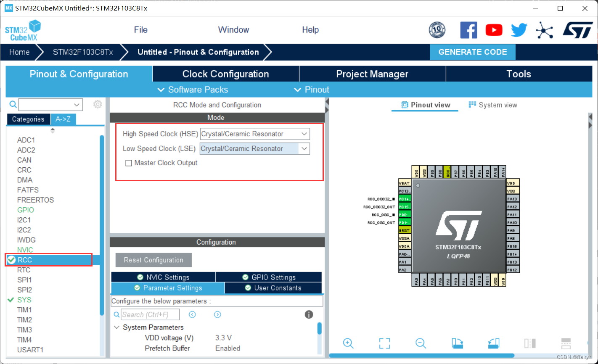Click the VBAT pin on the chip
The image size is (598, 364).
pyautogui.click(x=405, y=183)
